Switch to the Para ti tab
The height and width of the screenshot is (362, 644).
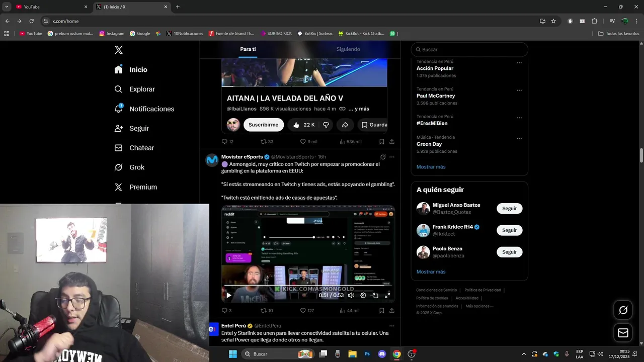pyautogui.click(x=248, y=49)
